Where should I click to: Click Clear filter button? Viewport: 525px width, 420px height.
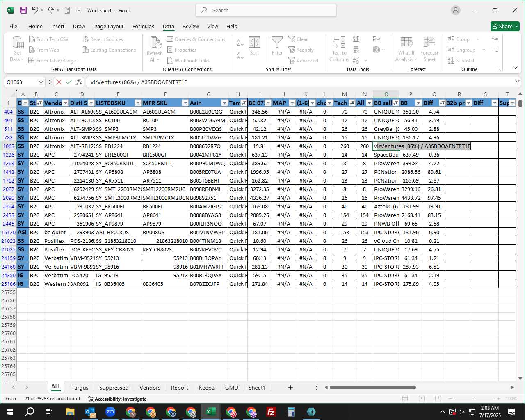298,39
